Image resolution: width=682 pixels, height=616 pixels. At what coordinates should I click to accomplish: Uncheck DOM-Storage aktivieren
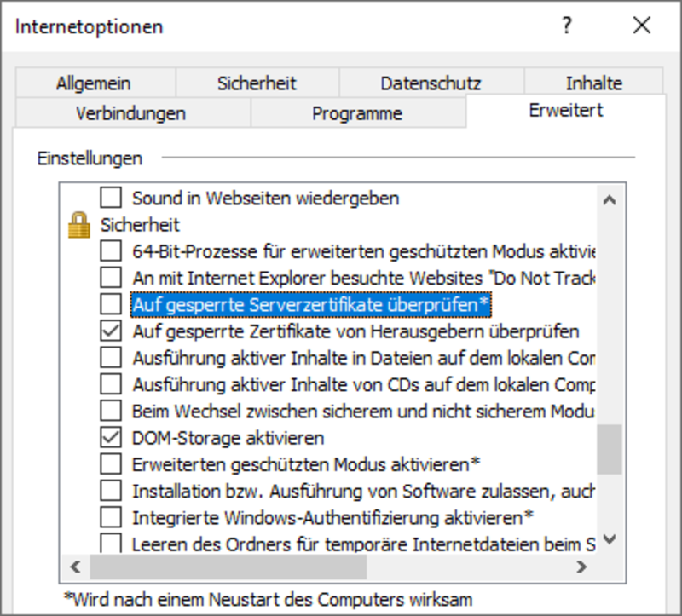tap(112, 438)
